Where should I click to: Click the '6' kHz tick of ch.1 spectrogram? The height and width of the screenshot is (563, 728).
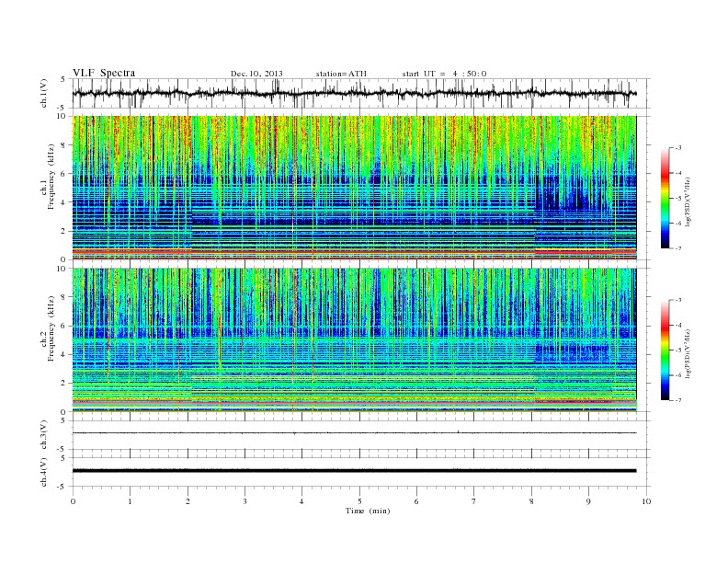click(x=64, y=174)
